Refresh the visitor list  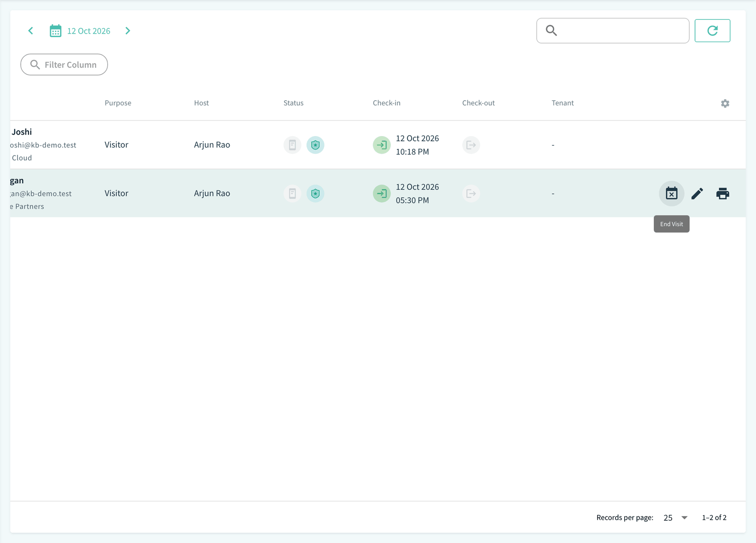pos(713,31)
